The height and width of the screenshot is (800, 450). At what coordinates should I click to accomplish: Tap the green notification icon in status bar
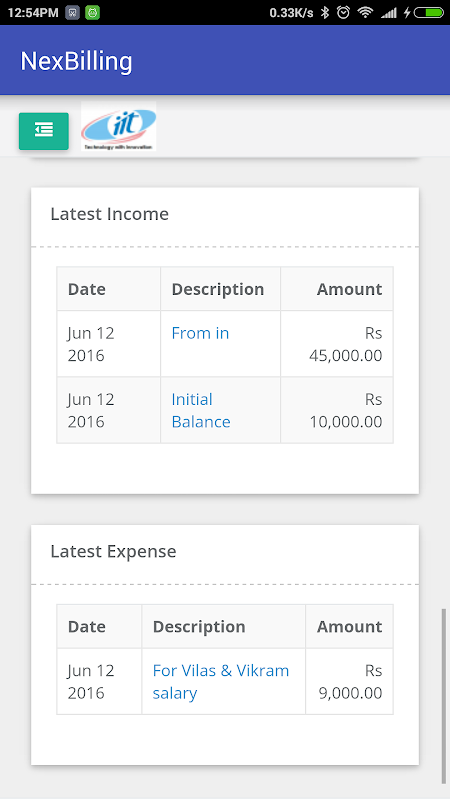click(92, 13)
